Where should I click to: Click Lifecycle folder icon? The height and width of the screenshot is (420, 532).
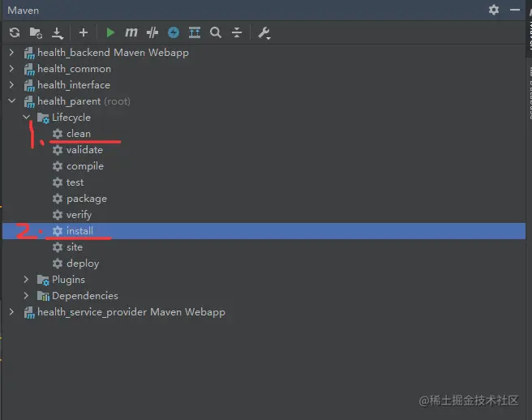[43, 118]
